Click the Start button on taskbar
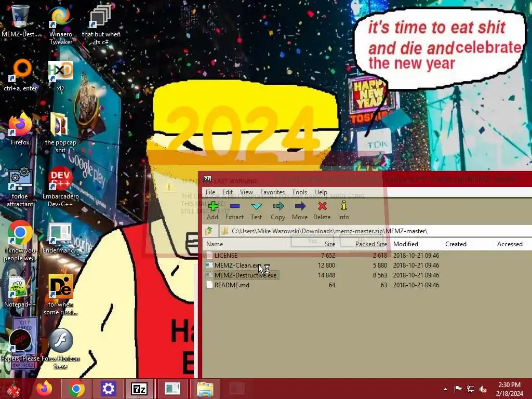Screen dimensions: 532x399 coord(13,389)
